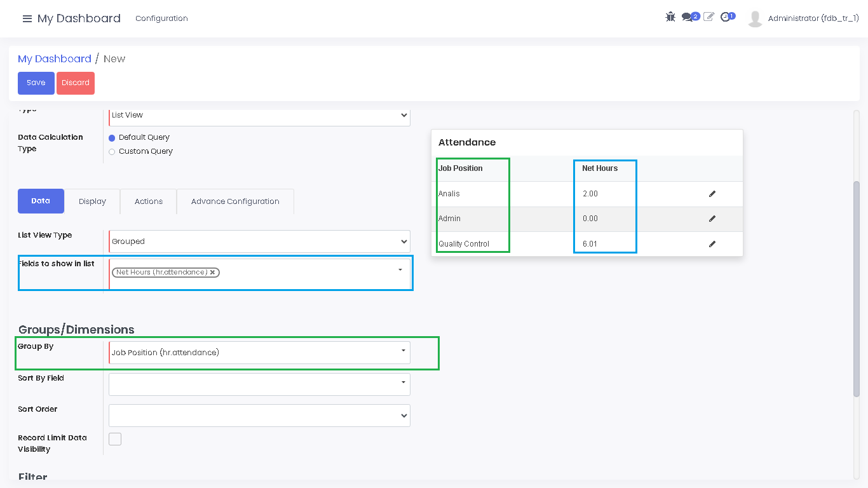Click the debug bug icon
Screen dimensions: 868x488
point(670,17)
